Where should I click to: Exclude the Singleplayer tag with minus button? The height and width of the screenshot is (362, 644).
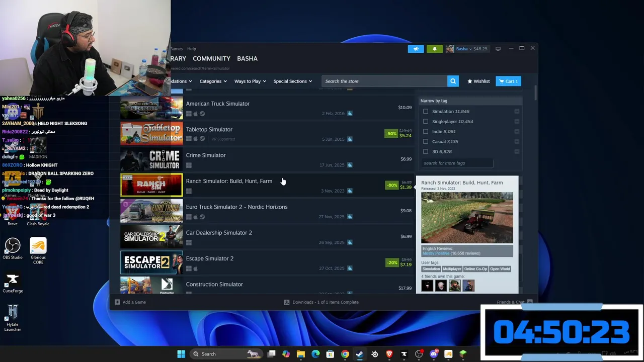click(517, 121)
